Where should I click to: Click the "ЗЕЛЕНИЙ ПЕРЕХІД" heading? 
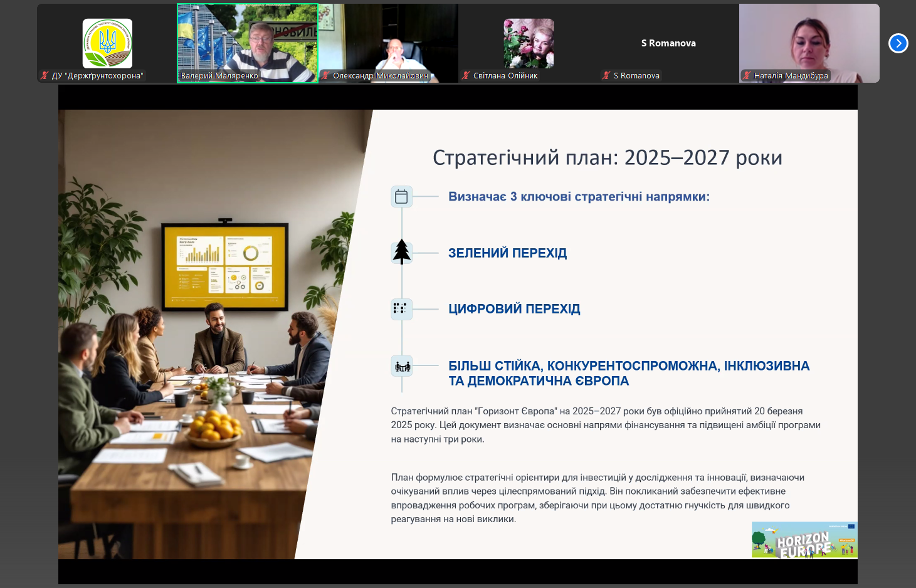[507, 253]
